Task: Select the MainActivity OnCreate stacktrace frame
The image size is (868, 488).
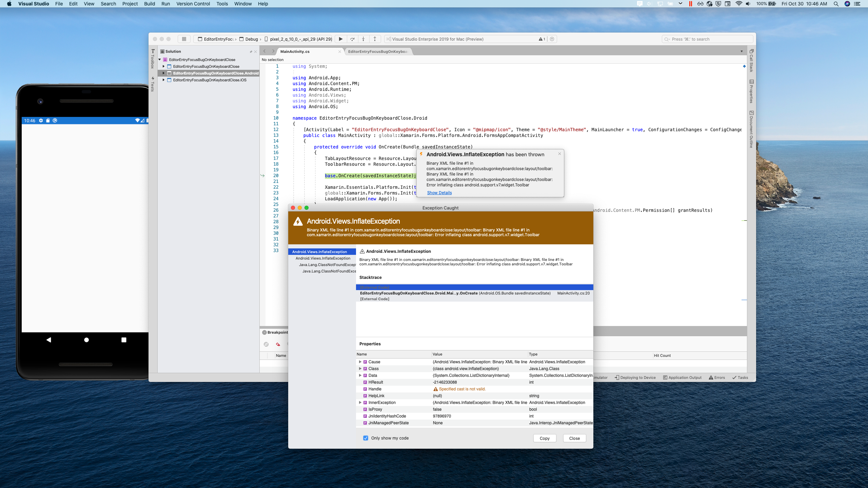Action: pyautogui.click(x=474, y=293)
